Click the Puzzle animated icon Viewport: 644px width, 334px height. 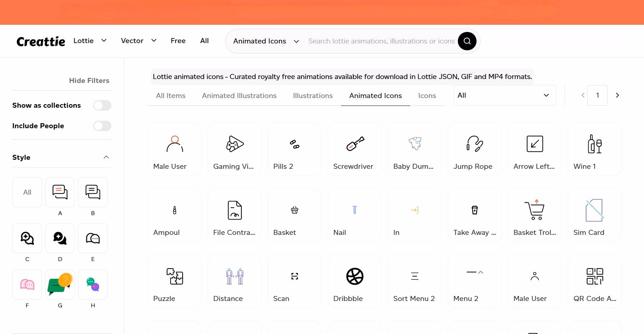(174, 281)
